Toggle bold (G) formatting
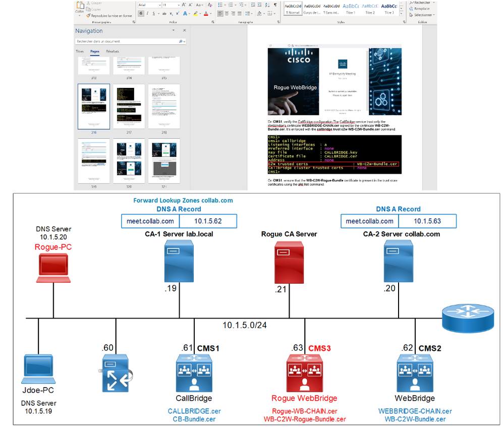The width and height of the screenshot is (504, 427). pyautogui.click(x=141, y=14)
